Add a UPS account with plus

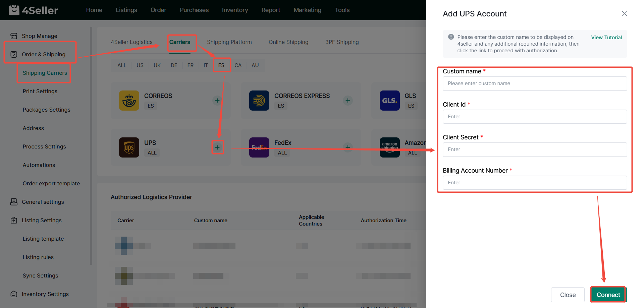[x=217, y=147]
